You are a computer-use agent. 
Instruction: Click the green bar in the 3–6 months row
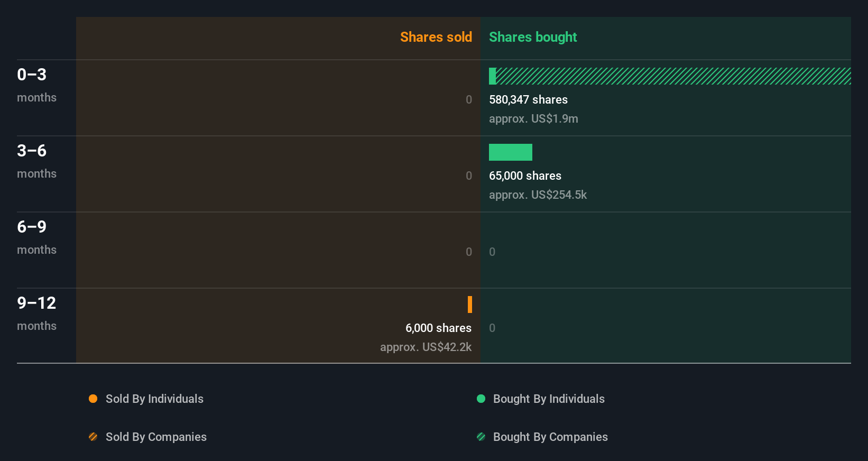511,152
